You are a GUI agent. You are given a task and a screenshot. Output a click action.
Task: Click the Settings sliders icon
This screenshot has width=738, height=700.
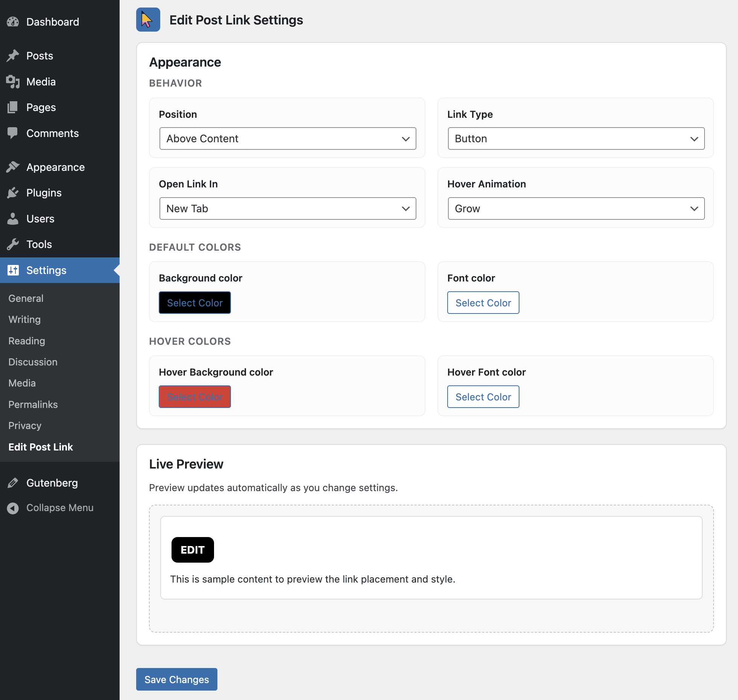[x=13, y=270]
